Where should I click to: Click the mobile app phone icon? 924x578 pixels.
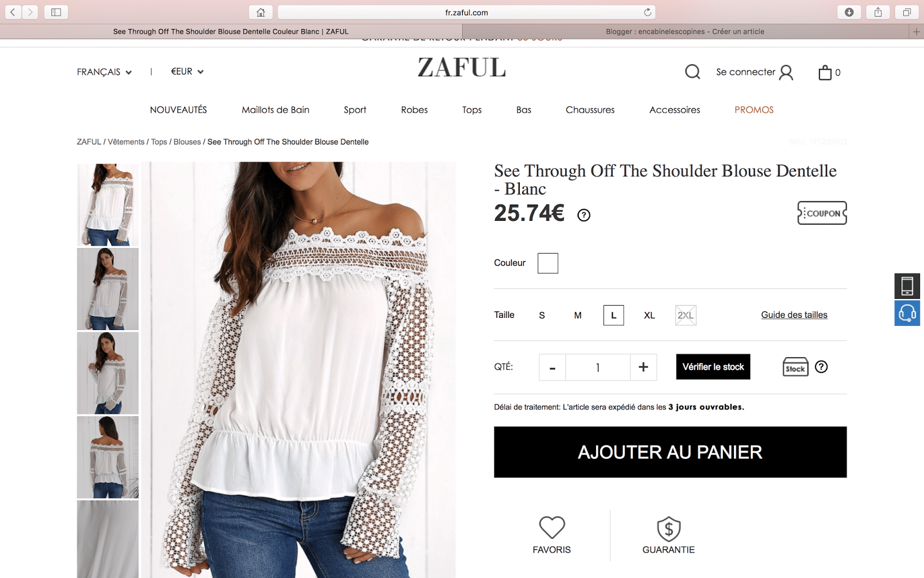pyautogui.click(x=907, y=286)
